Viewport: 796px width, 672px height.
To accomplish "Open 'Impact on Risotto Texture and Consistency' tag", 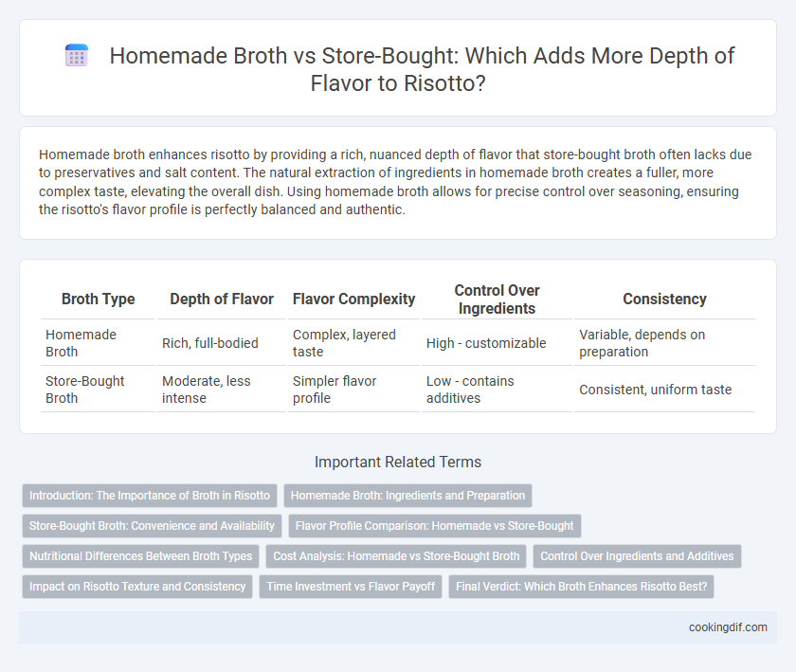I will coord(137,586).
